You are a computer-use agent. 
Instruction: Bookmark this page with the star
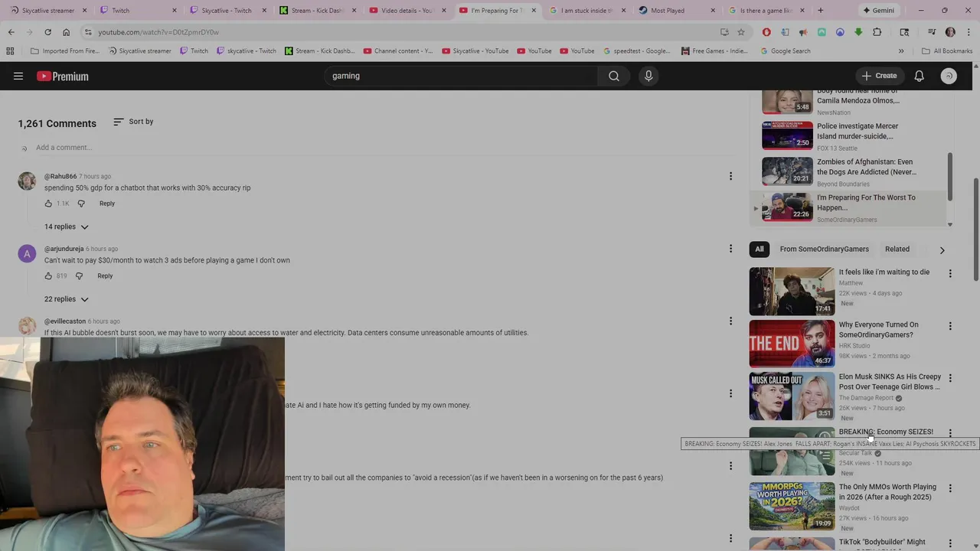pyautogui.click(x=740, y=32)
